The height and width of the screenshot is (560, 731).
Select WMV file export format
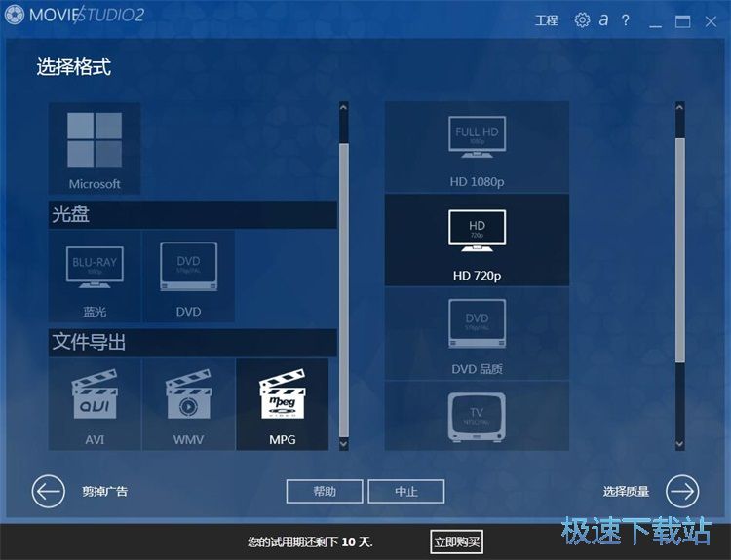[188, 404]
